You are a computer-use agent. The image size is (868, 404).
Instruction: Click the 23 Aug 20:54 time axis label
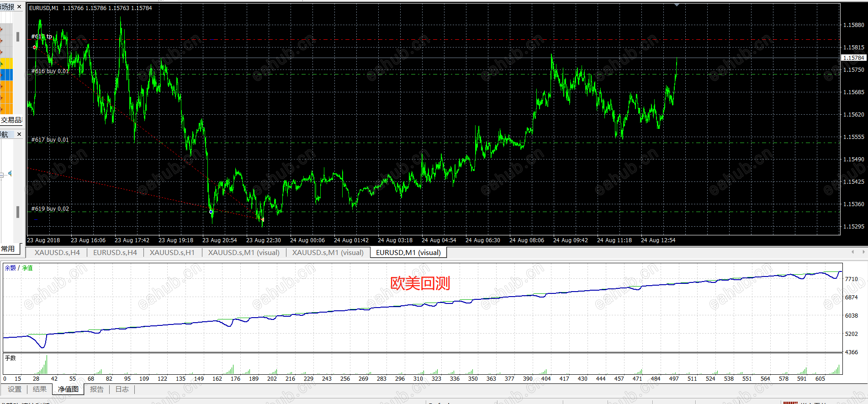pos(220,240)
